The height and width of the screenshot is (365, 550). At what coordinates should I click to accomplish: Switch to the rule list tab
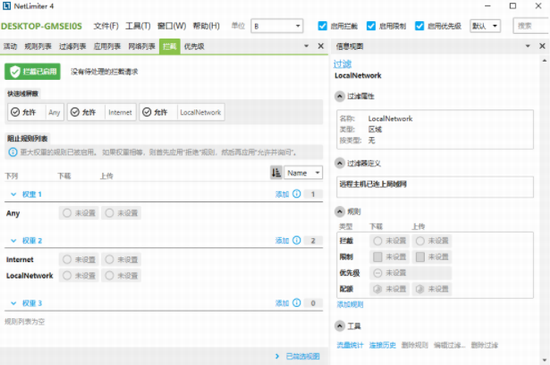coord(38,46)
